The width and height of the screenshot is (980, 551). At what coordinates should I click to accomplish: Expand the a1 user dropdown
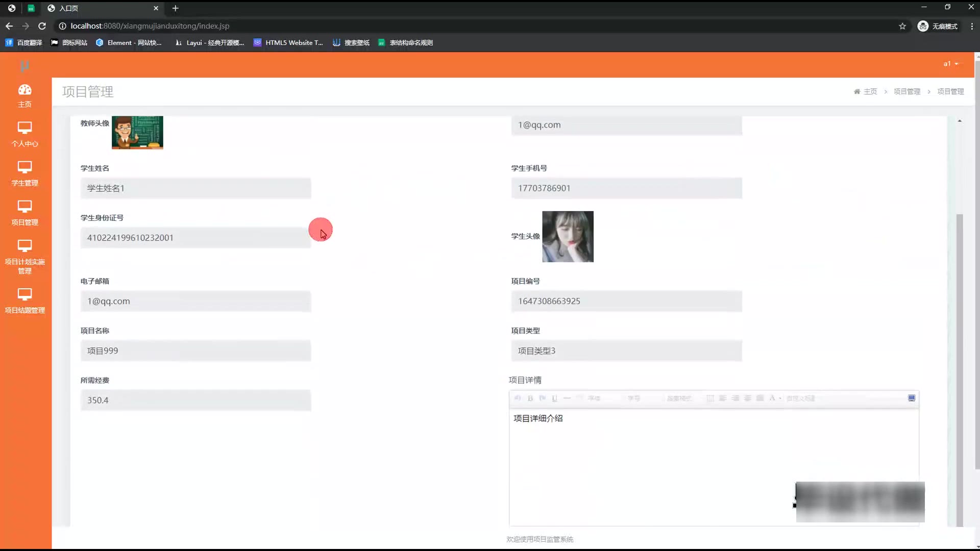point(950,64)
